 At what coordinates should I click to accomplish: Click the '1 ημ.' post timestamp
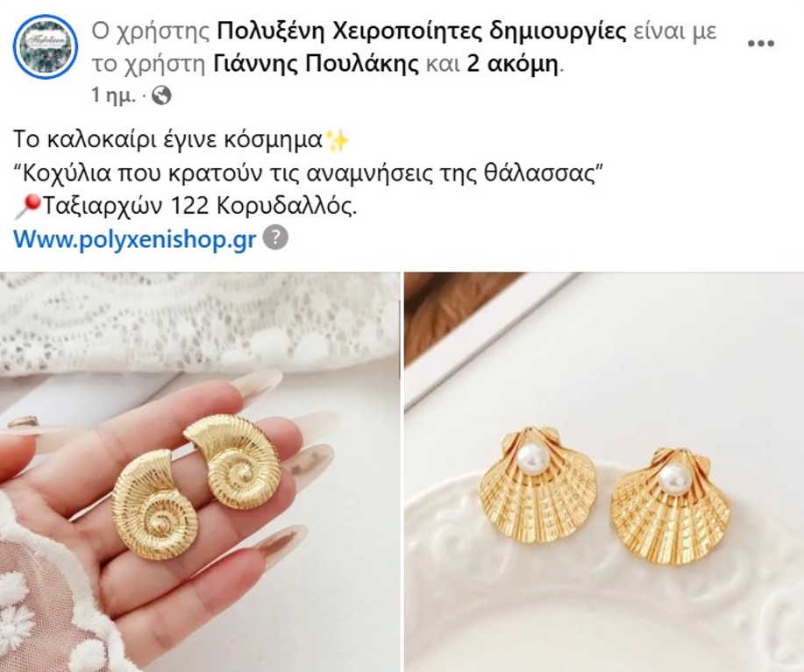pos(113,95)
